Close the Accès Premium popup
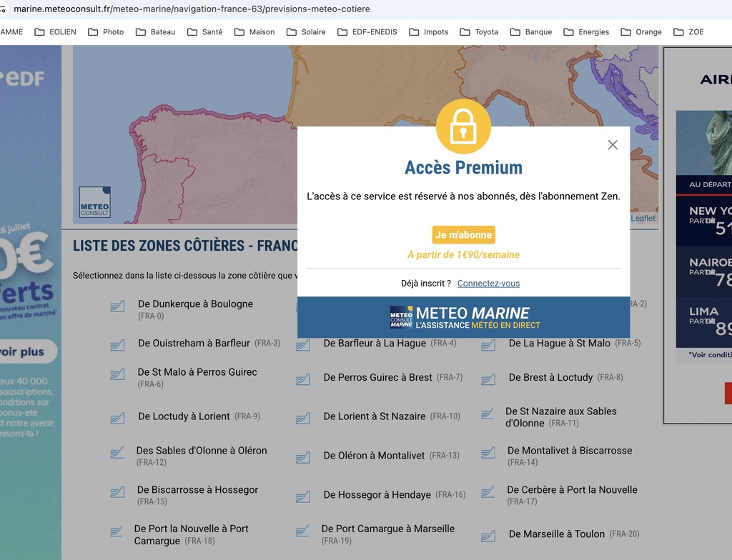 click(613, 145)
